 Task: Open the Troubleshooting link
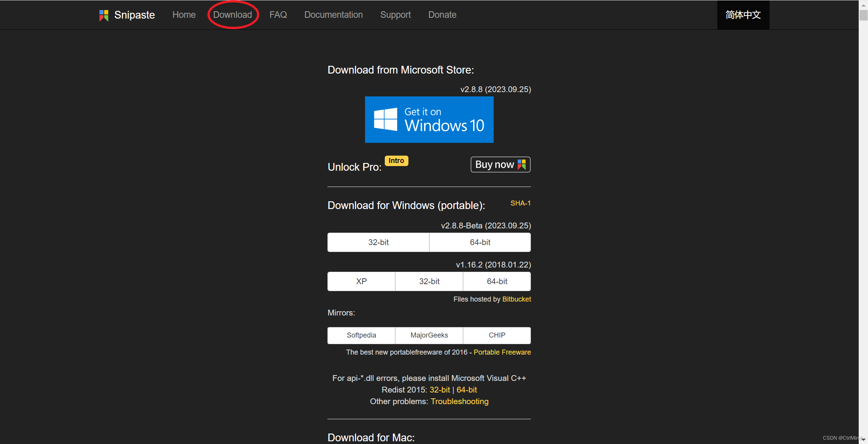(x=460, y=401)
